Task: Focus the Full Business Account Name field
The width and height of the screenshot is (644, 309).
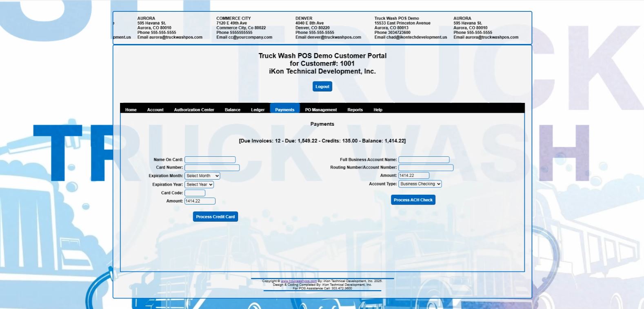Action: tap(424, 160)
